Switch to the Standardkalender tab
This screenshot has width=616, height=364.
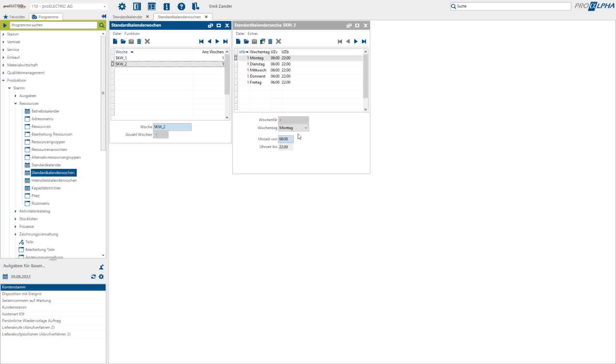click(127, 17)
